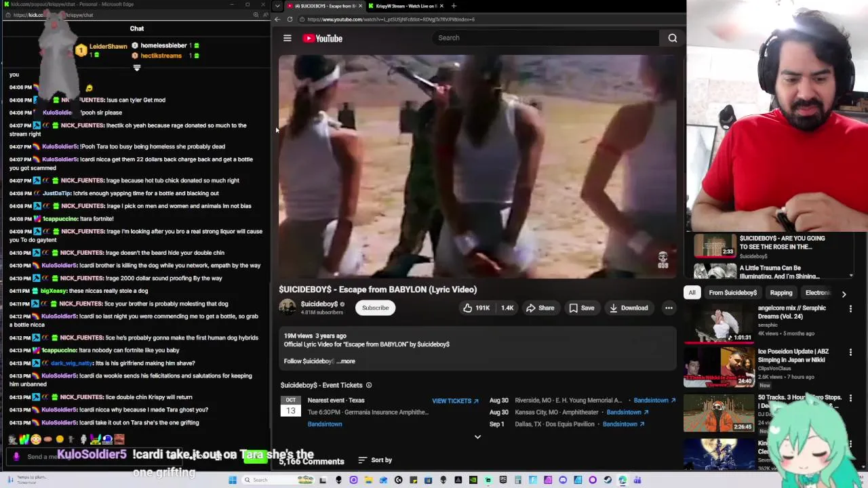Image resolution: width=868 pixels, height=488 pixels.
Task: Focus the YouTube Search input field
Action: 546,38
